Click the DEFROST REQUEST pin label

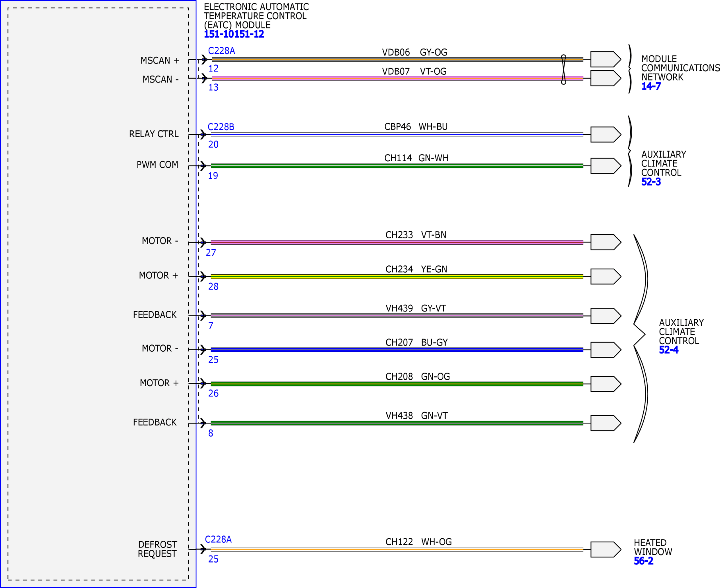(157, 549)
